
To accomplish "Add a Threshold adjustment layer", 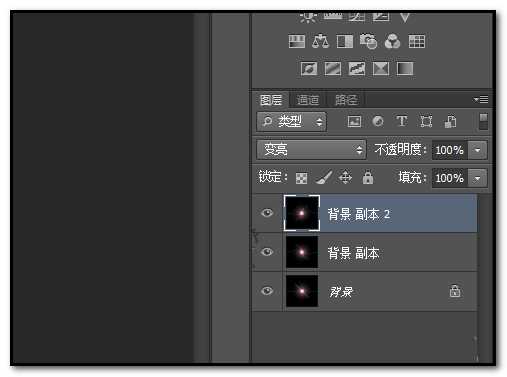I will (357, 69).
